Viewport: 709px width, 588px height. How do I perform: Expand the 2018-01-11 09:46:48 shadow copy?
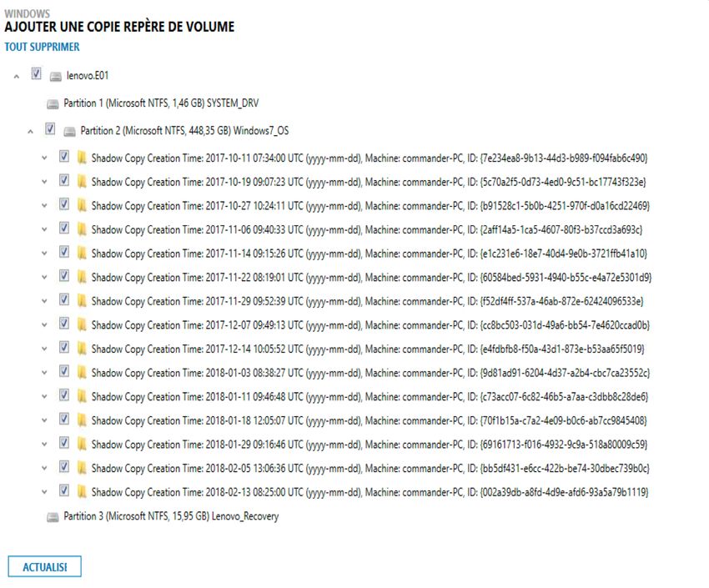pos(44,396)
